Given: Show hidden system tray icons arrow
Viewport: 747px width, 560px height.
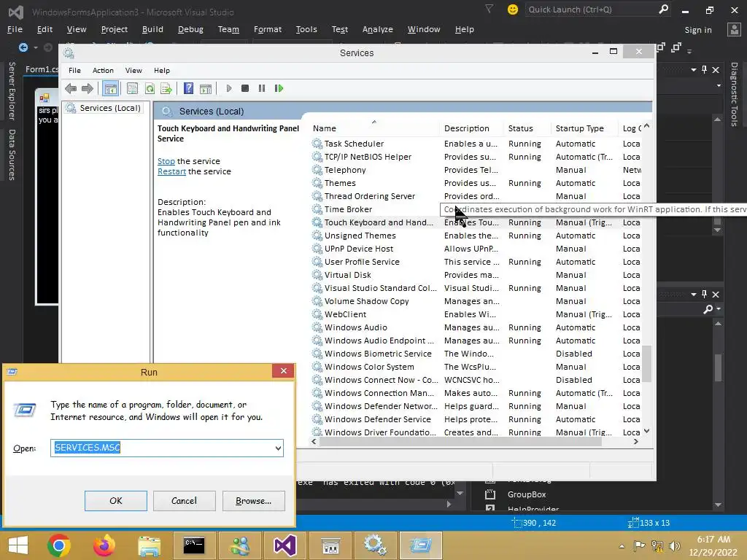Looking at the screenshot, I should click(x=622, y=546).
